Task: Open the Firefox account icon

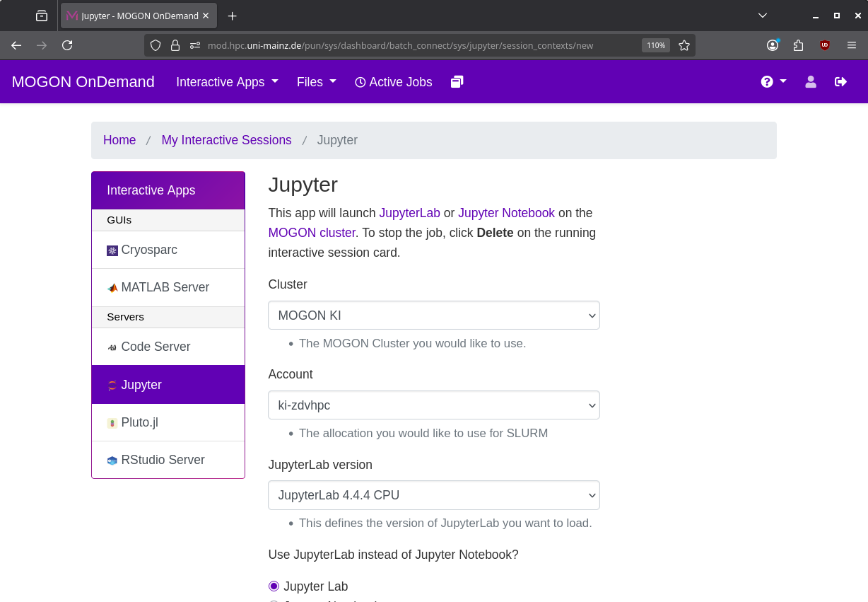Action: [773, 45]
